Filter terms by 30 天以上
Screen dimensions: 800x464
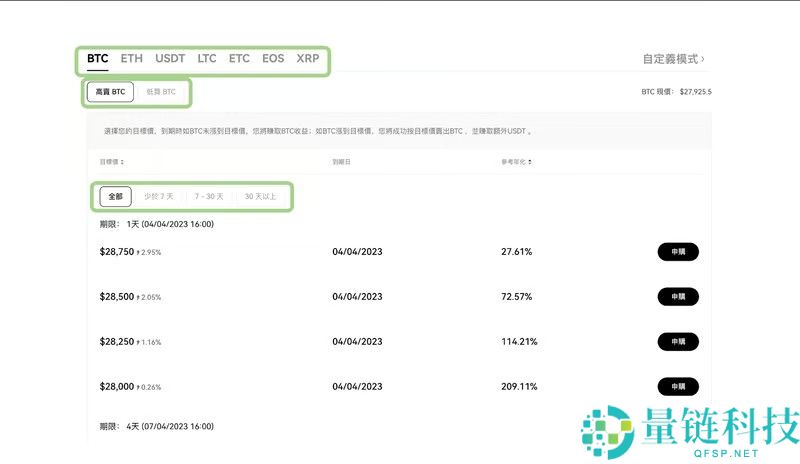point(260,197)
